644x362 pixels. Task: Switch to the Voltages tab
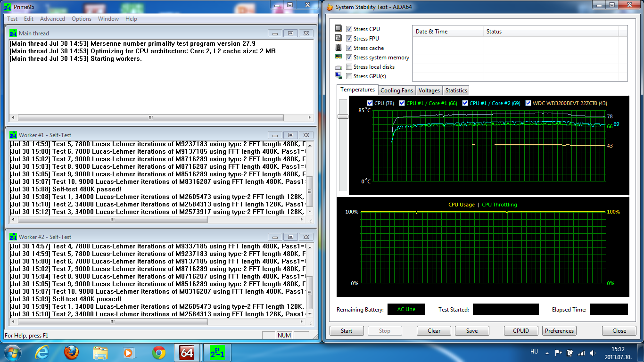[429, 90]
